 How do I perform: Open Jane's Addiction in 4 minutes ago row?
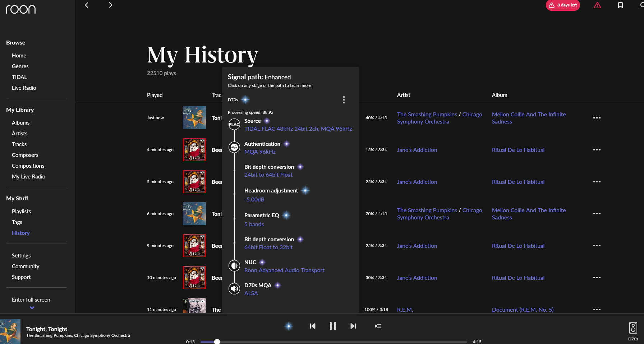417,150
